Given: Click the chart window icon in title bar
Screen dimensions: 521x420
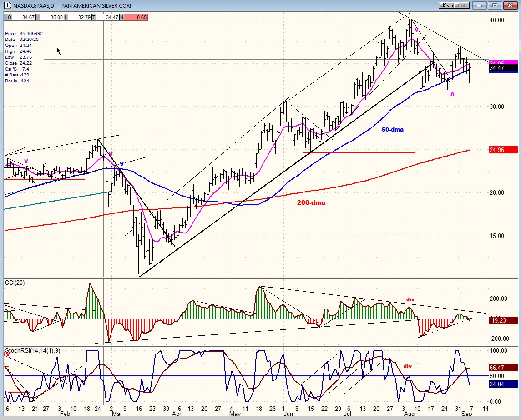Looking at the screenshot, I should point(8,5).
